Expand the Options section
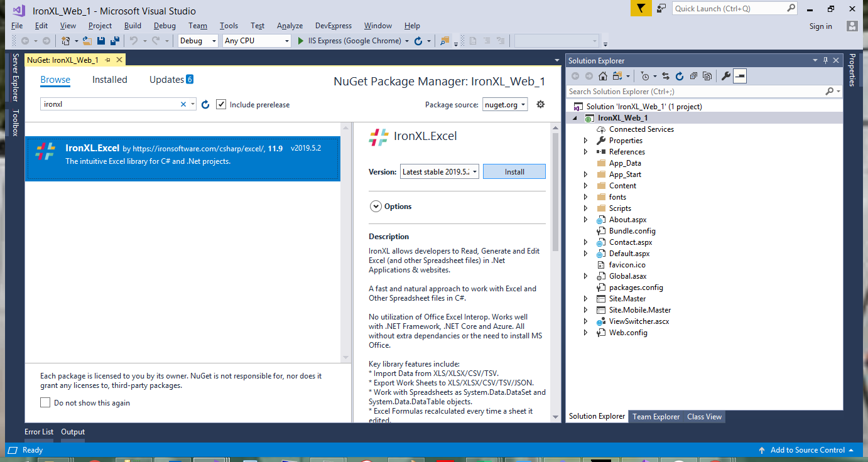The image size is (868, 462). click(x=376, y=206)
